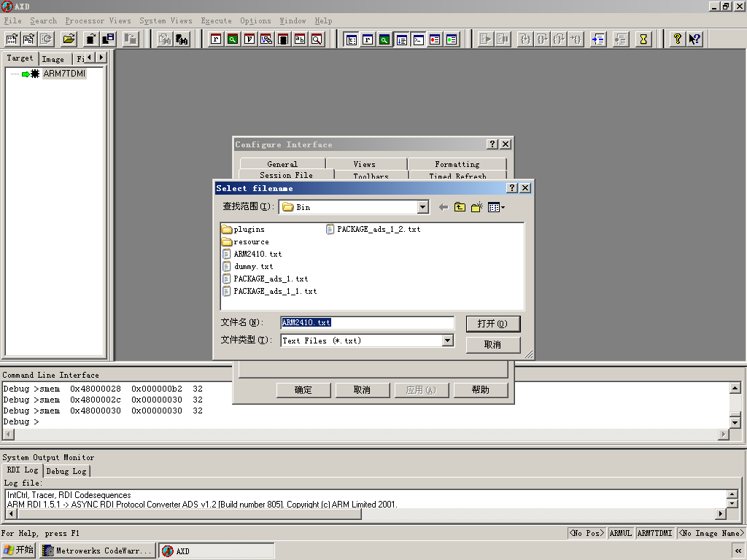
Task: Click the Up One Level folder icon
Action: [x=460, y=207]
